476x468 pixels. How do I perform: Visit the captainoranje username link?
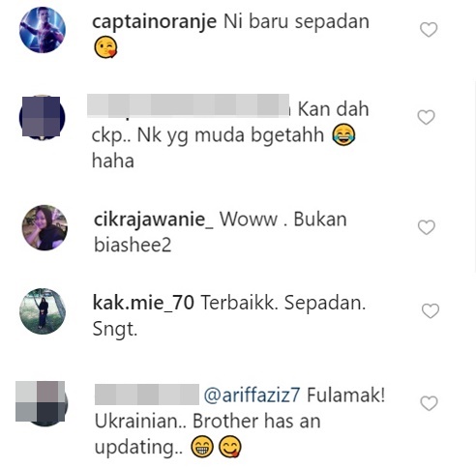point(155,22)
